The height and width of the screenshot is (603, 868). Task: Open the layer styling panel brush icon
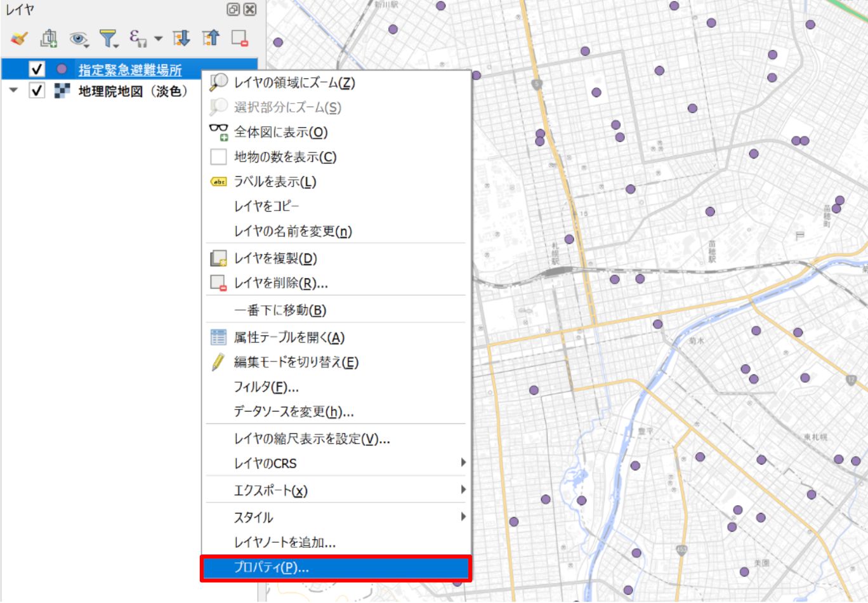(19, 39)
